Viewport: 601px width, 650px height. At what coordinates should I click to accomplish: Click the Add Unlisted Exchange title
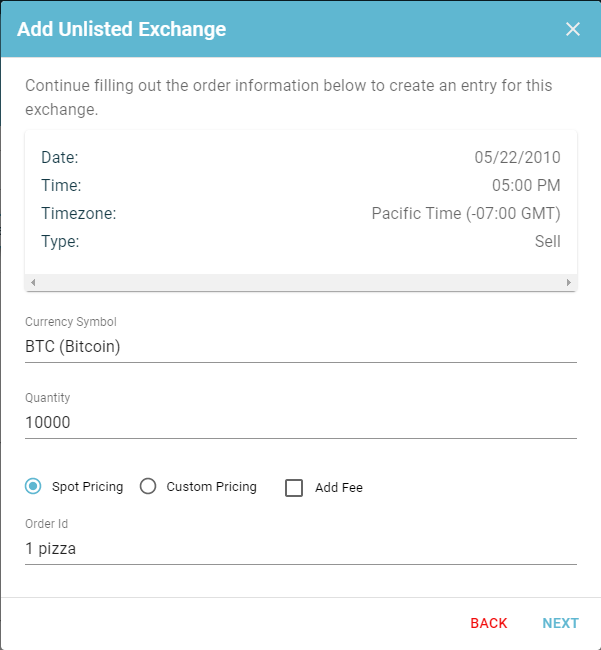point(121,29)
